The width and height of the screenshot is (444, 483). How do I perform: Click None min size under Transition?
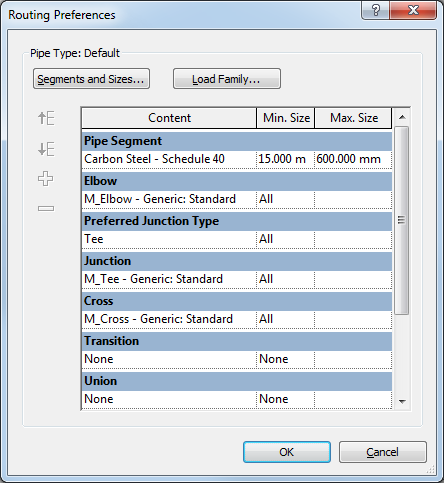point(286,359)
